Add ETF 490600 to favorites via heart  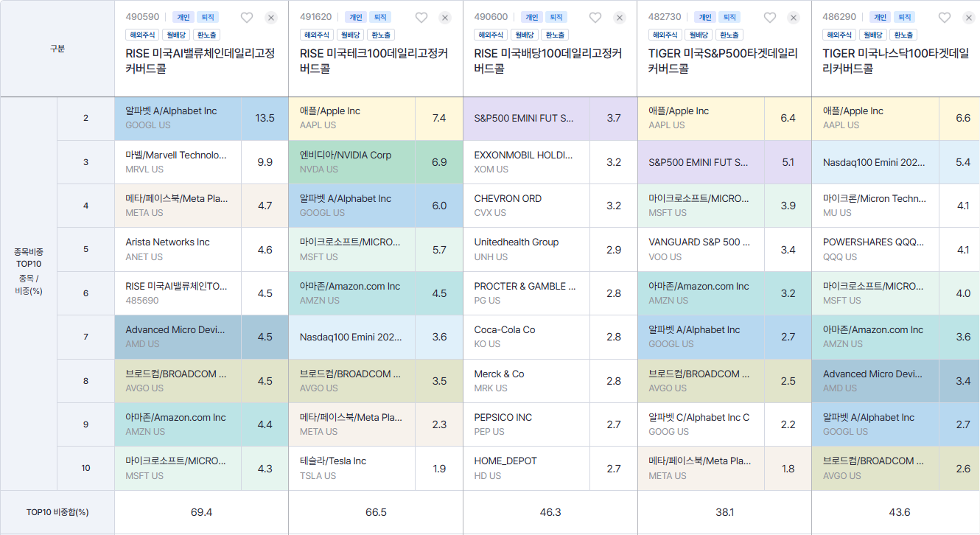(595, 18)
